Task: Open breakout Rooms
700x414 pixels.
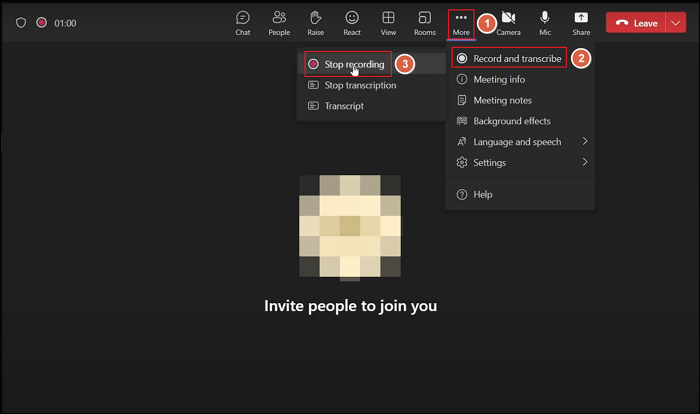Action: [x=424, y=22]
